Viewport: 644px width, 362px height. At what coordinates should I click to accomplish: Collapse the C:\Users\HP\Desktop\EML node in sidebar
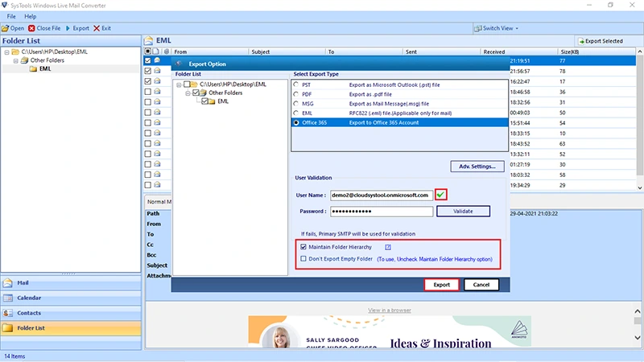tap(6, 52)
